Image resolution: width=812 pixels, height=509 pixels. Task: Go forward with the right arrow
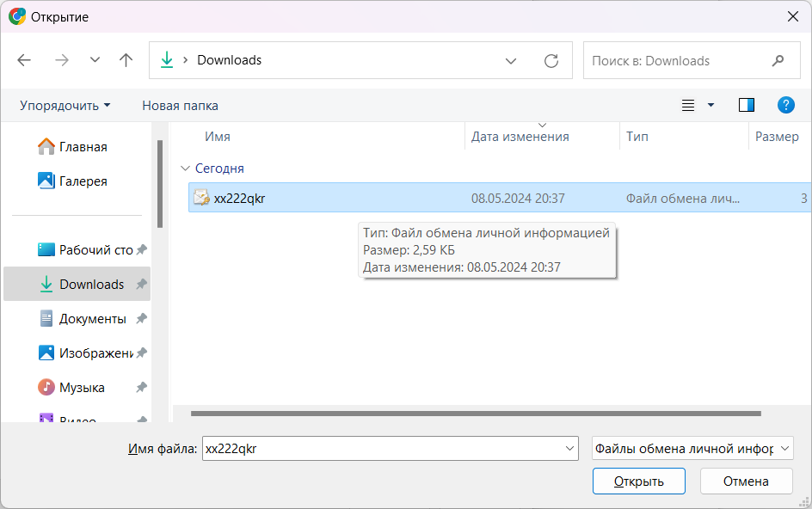62,60
